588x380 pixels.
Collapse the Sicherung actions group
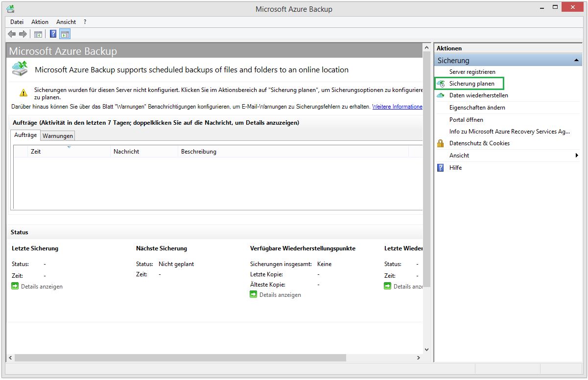577,60
